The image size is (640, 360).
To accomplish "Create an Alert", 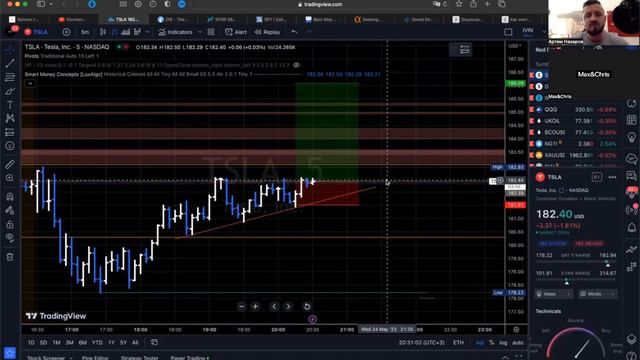I will [236, 32].
